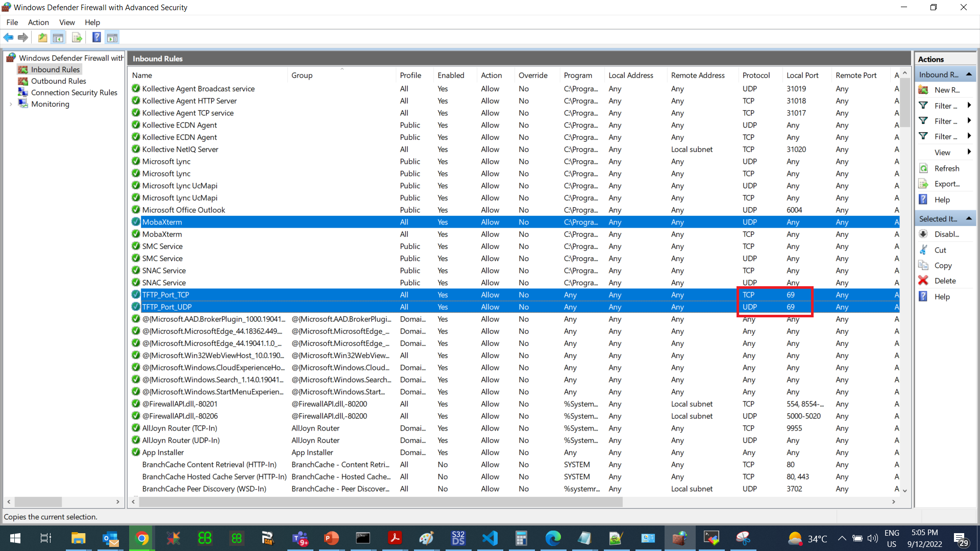This screenshot has width=980, height=551.
Task: Select the TFTP_Port_TCP rule row
Action: point(514,295)
